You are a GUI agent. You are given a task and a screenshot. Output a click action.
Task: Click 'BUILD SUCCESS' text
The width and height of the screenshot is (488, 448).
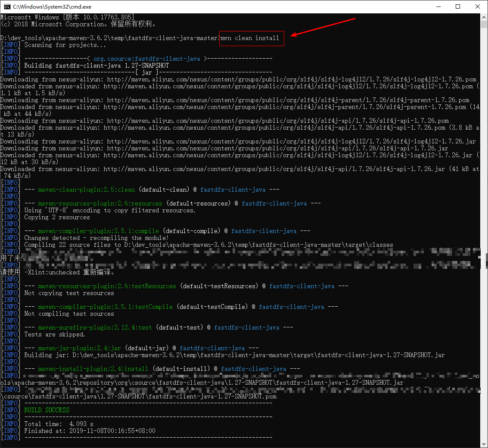(47, 410)
